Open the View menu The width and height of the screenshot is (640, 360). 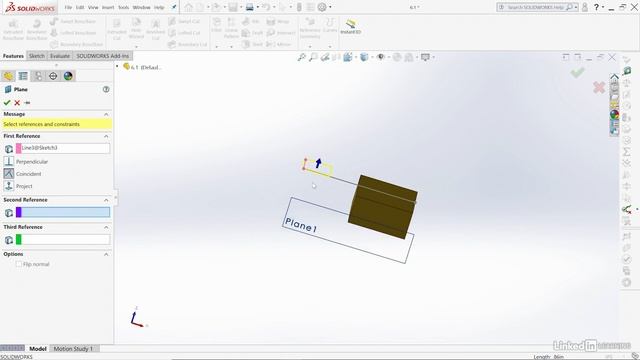[93, 7]
